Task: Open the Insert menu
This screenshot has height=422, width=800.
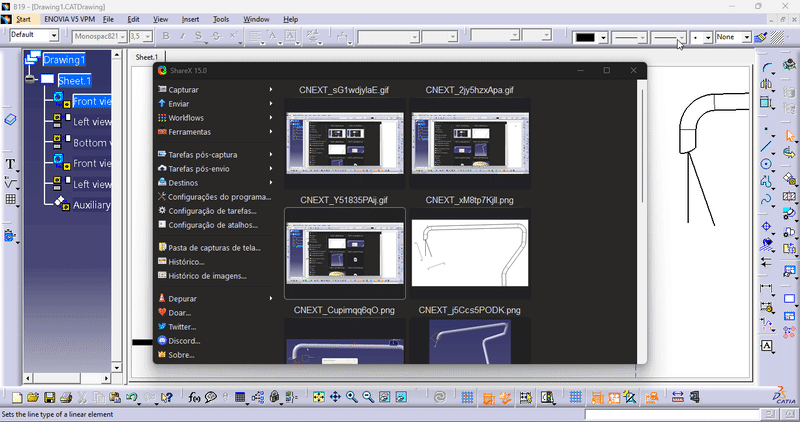Action: pos(190,19)
